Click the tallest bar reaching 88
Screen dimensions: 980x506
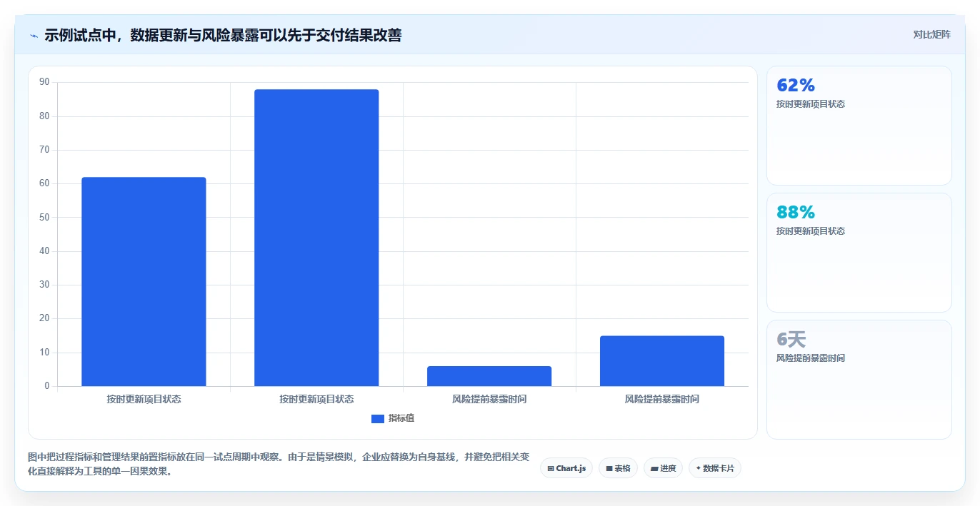316,238
